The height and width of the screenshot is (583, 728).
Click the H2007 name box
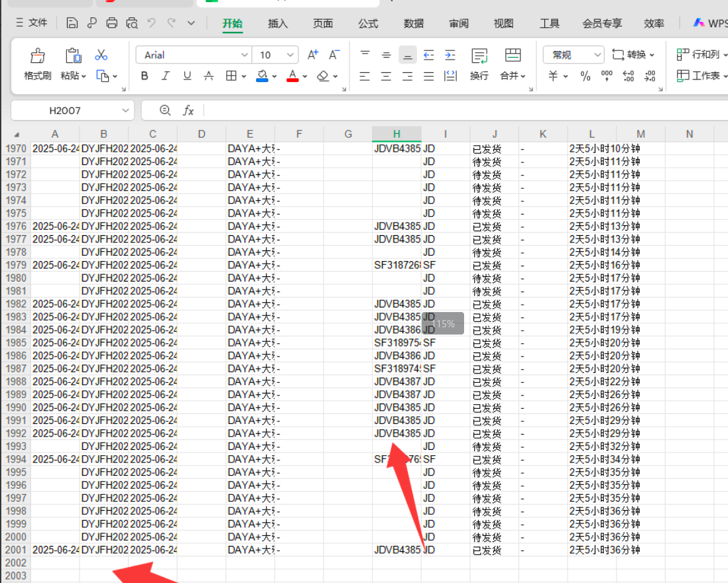pyautogui.click(x=65, y=111)
